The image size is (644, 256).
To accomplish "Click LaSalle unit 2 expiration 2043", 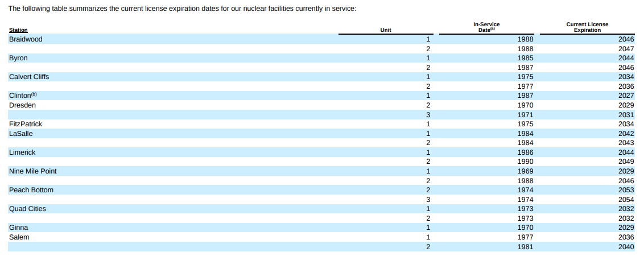I will coord(626,143).
